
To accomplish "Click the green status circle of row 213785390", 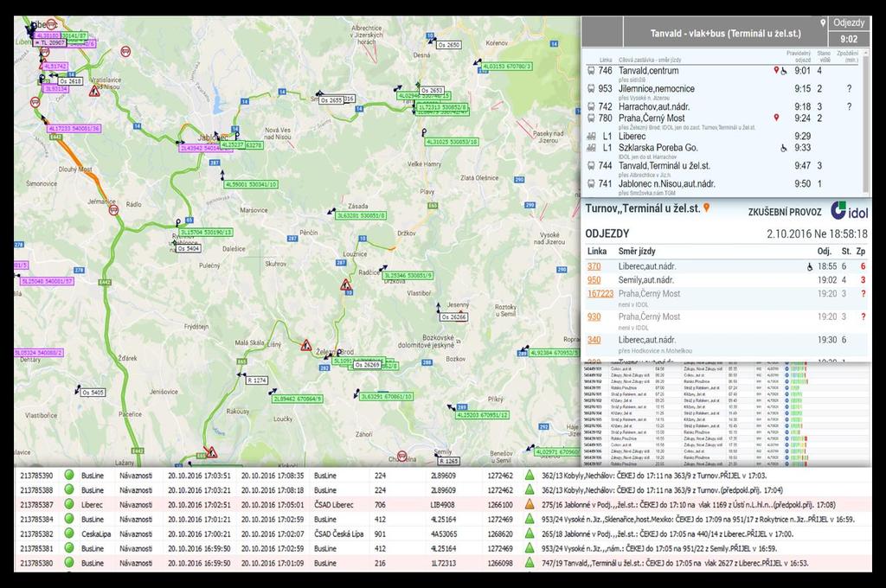I will 69,475.
